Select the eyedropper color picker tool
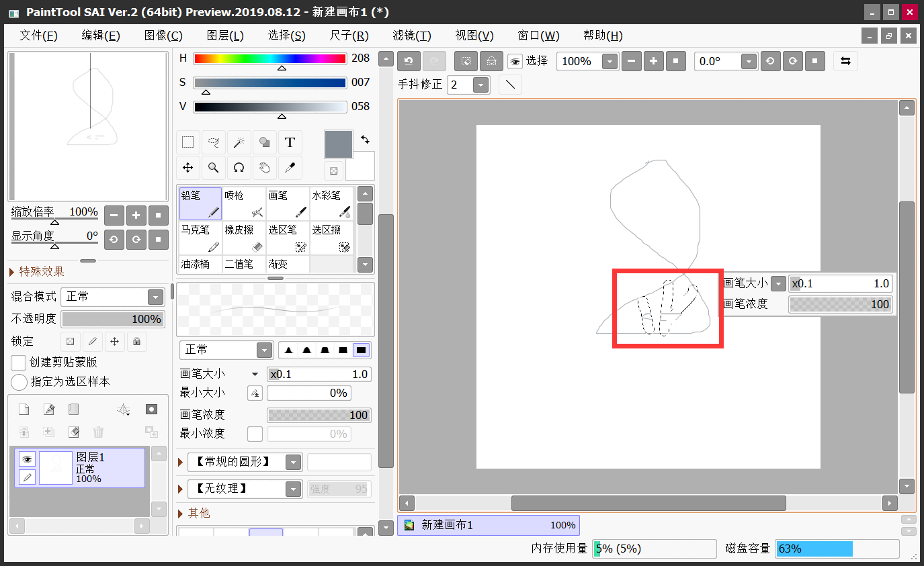The image size is (924, 566). [x=290, y=168]
